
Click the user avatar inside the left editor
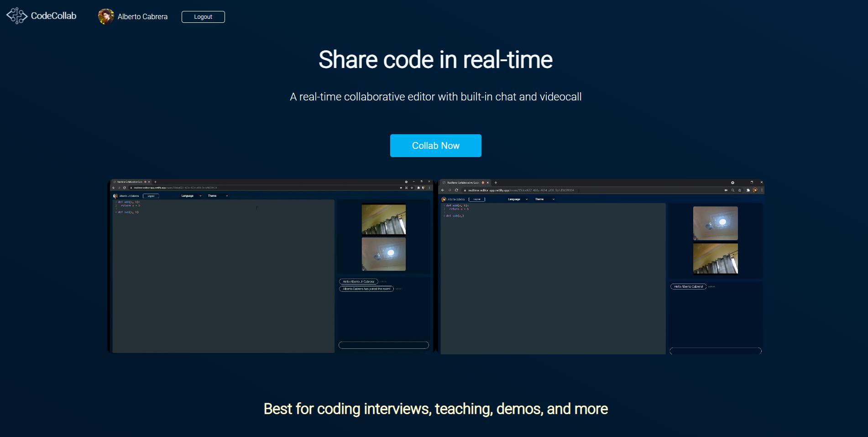pyautogui.click(x=116, y=195)
